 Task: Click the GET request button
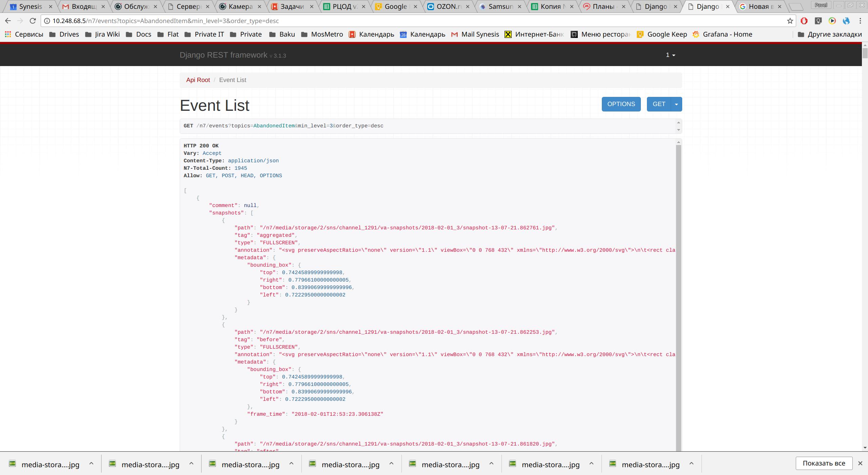tap(659, 104)
